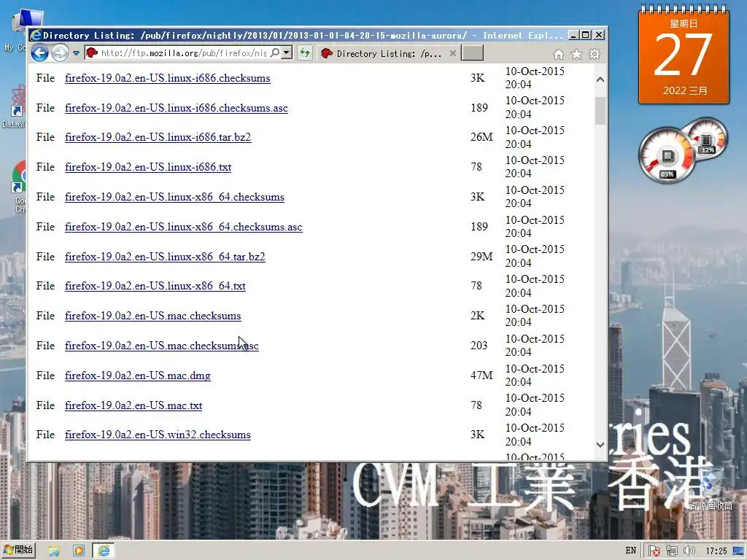This screenshot has width=747, height=560.
Task: Open firefox-19.0a2.en-US.mac.checksums link
Action: coord(153,316)
